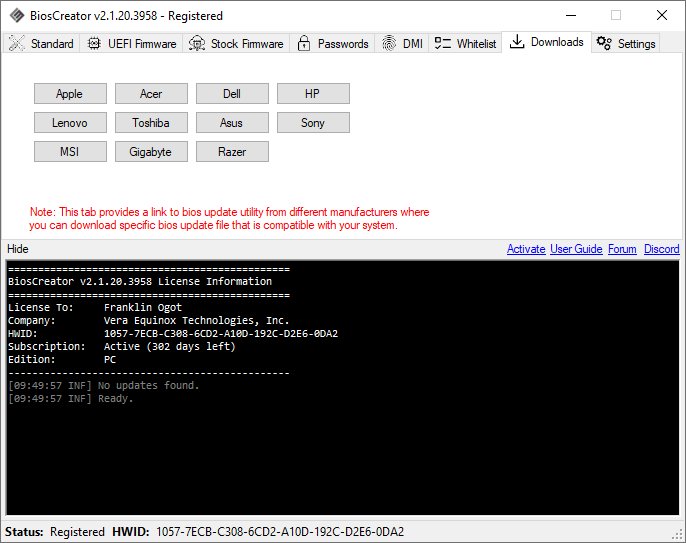Image resolution: width=686 pixels, height=543 pixels.
Task: Minimize the BiosCreator window
Action: point(571,15)
